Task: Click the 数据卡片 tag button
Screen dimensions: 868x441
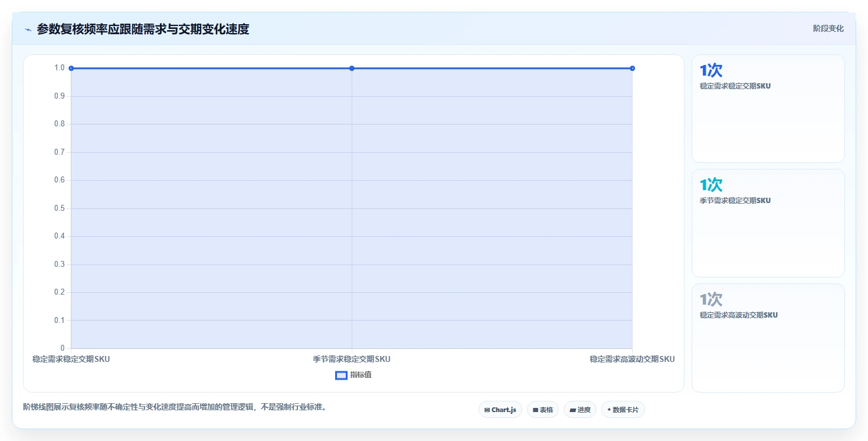Action: [x=623, y=410]
